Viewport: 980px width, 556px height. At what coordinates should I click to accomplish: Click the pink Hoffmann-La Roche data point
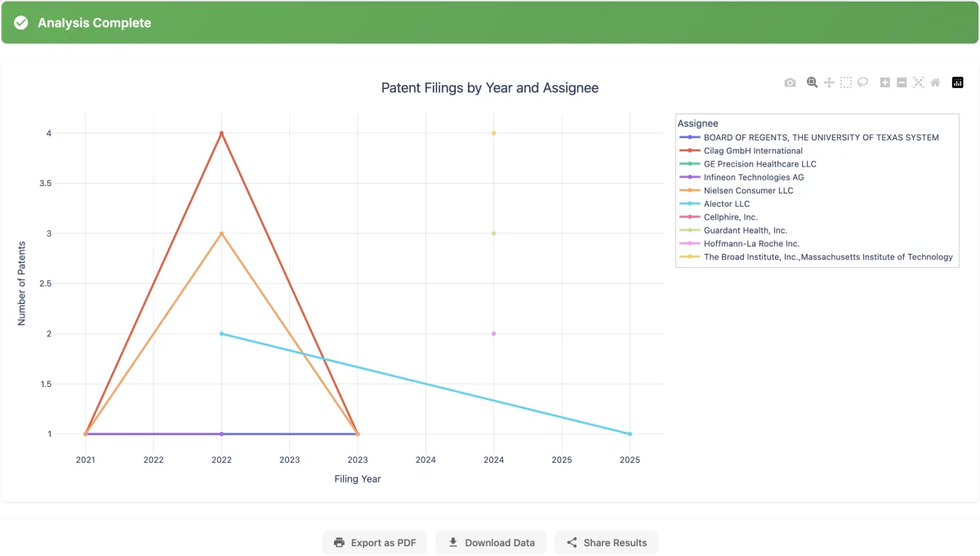click(493, 333)
